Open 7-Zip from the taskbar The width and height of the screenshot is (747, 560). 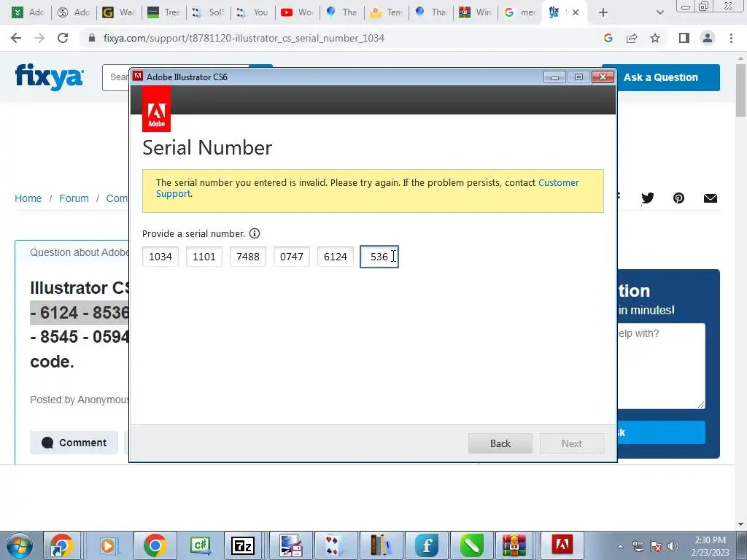click(242, 545)
